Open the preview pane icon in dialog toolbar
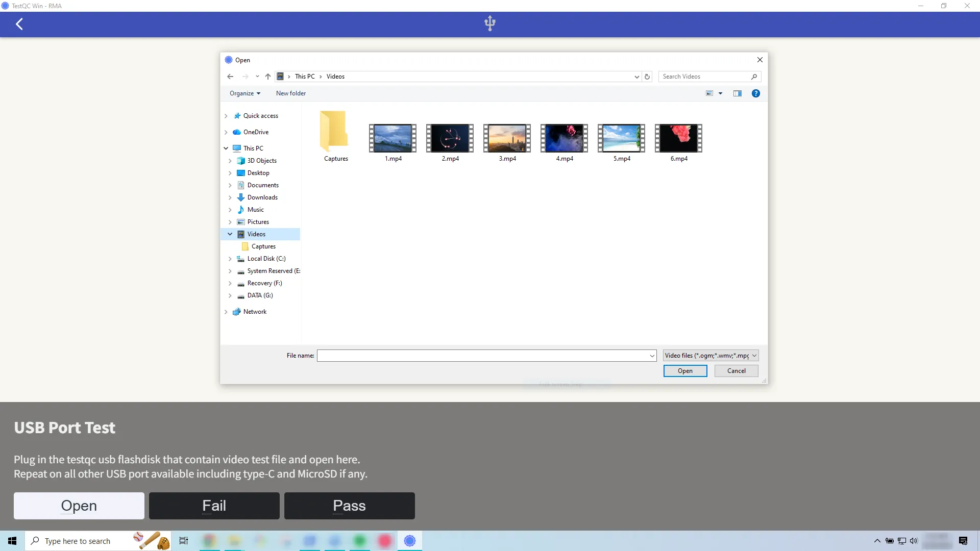Image resolution: width=980 pixels, height=551 pixels. pyautogui.click(x=738, y=93)
